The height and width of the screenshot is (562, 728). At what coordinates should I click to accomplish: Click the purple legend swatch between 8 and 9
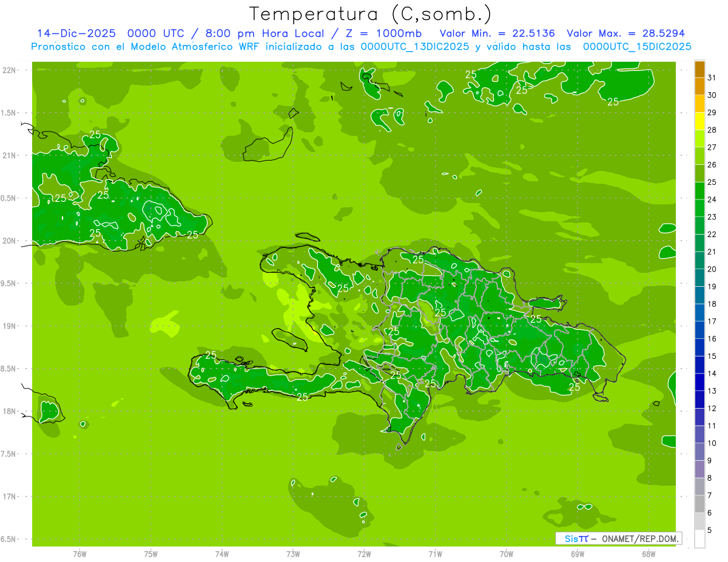pyautogui.click(x=699, y=470)
